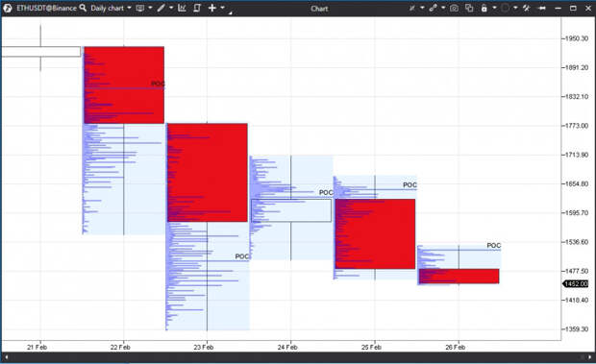Click the chain link icon
Viewport: 596px width, 364px height.
pyautogui.click(x=433, y=8)
